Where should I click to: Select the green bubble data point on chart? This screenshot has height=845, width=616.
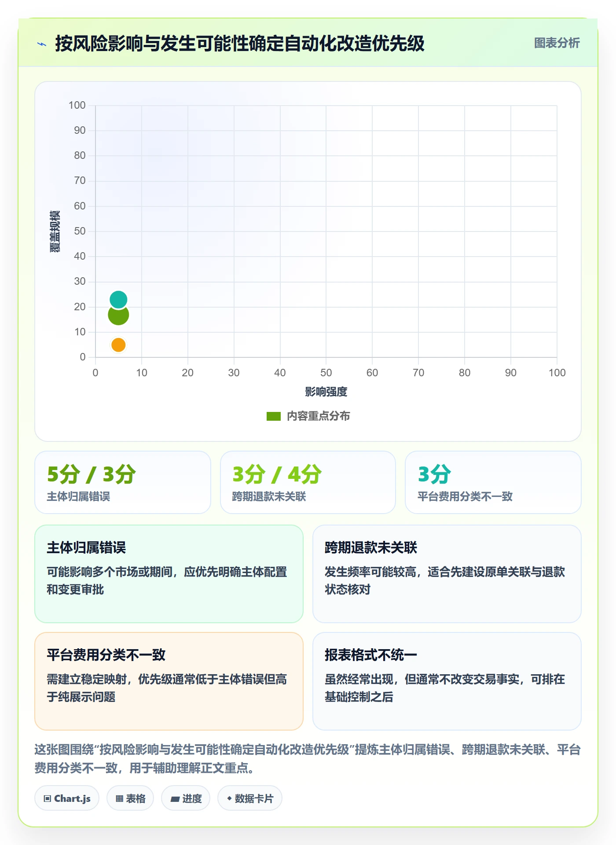coord(118,315)
